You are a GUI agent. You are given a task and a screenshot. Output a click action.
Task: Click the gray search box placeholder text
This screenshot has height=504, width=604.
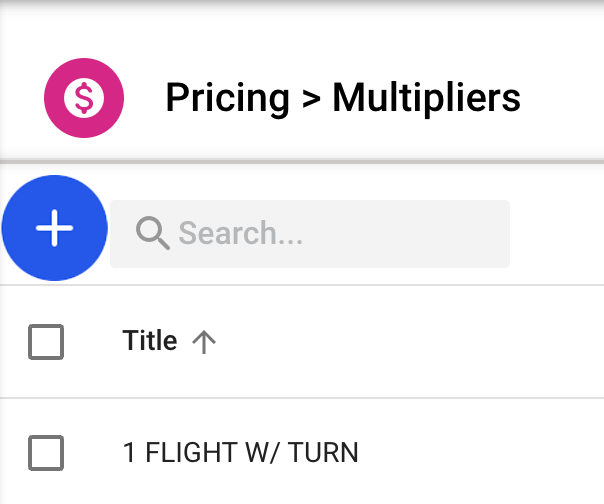(240, 233)
